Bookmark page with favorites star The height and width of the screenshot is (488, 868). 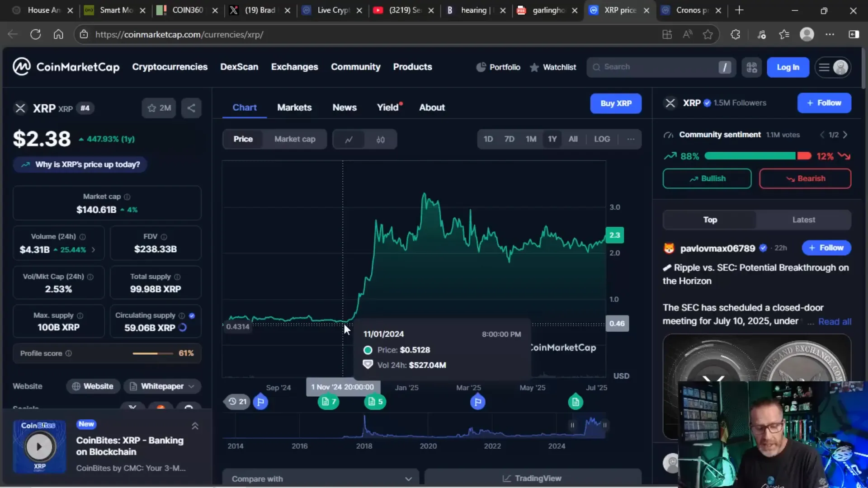click(x=708, y=34)
